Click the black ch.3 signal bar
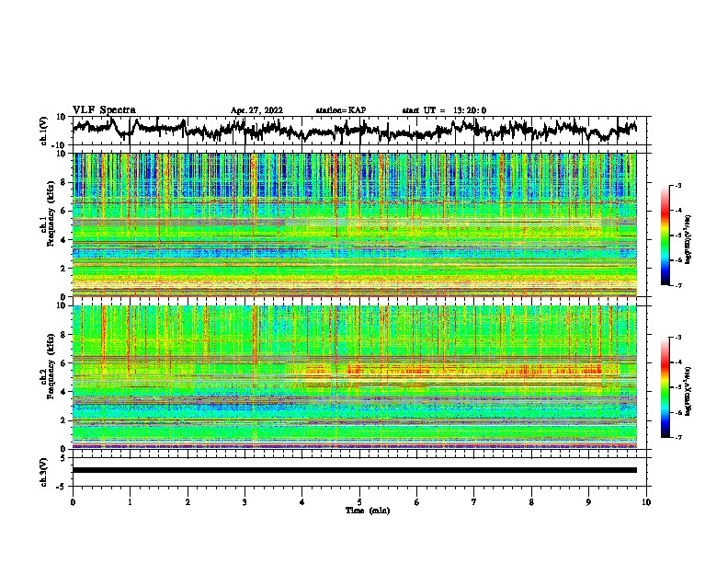Image resolution: width=728 pixels, height=563 pixels. 355,470
